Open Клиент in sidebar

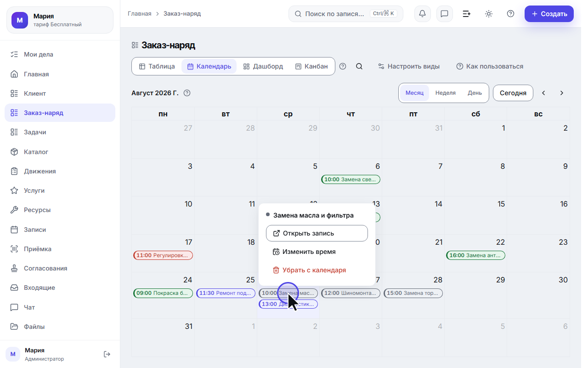click(x=60, y=93)
